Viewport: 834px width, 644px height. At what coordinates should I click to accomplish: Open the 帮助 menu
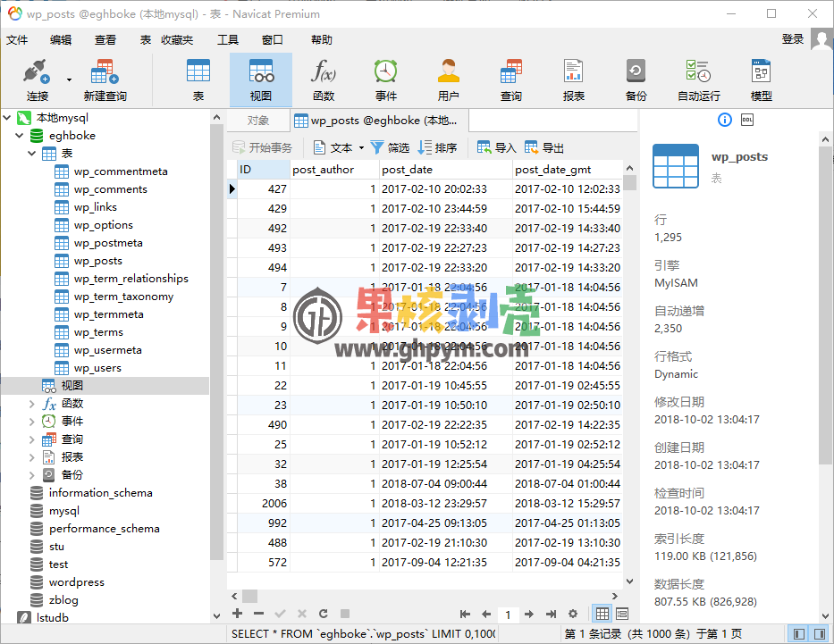point(322,40)
